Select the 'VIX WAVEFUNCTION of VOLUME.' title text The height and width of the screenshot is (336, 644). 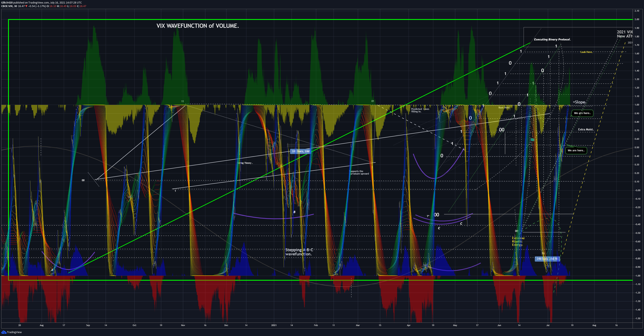pyautogui.click(x=197, y=26)
